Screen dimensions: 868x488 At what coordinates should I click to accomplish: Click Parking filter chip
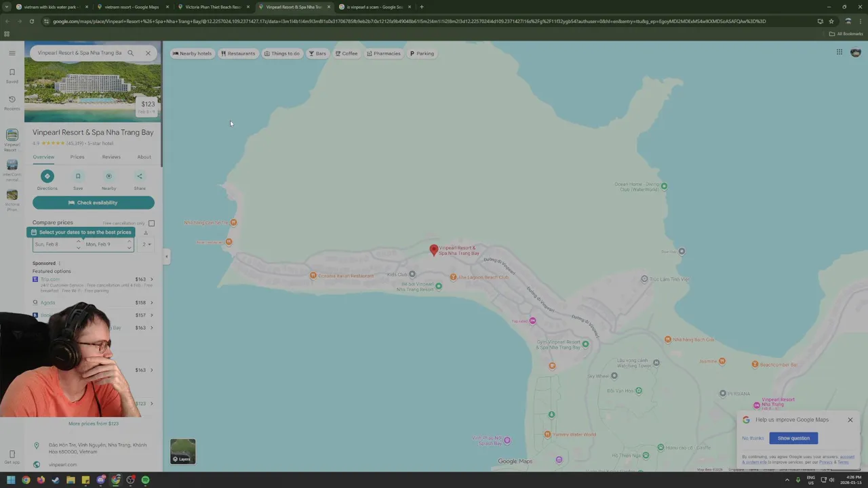422,54
